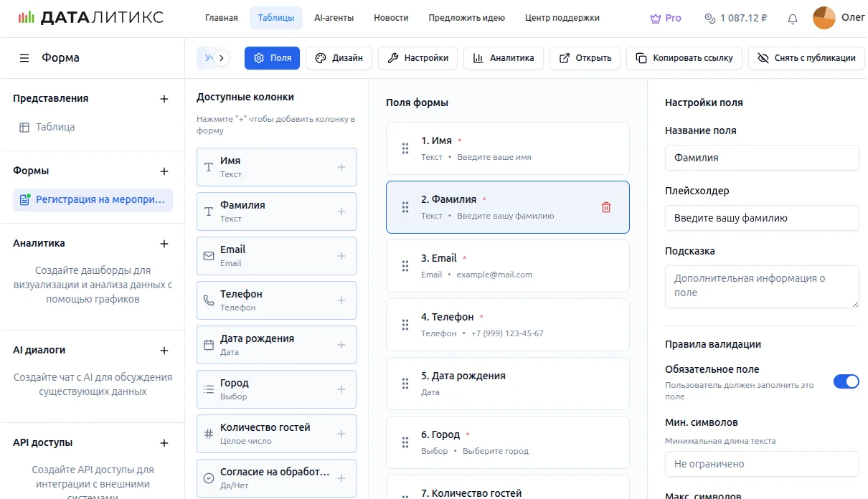The height and width of the screenshot is (499, 868).
Task: Expand the breadcrumb chevron arrow
Action: [222, 58]
